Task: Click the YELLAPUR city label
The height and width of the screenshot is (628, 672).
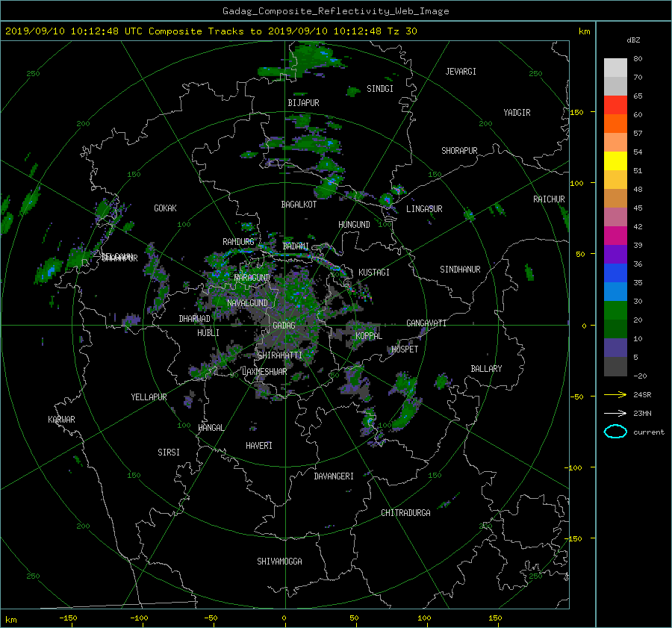Action: pos(149,397)
